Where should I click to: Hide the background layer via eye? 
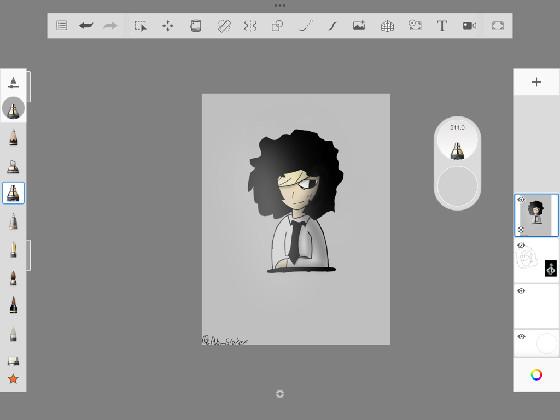point(521,336)
